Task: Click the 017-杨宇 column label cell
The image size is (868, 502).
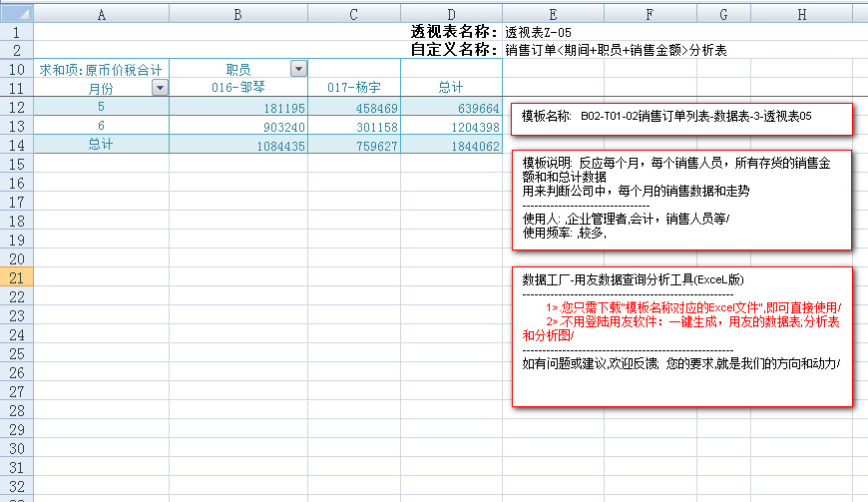Action: click(354, 89)
